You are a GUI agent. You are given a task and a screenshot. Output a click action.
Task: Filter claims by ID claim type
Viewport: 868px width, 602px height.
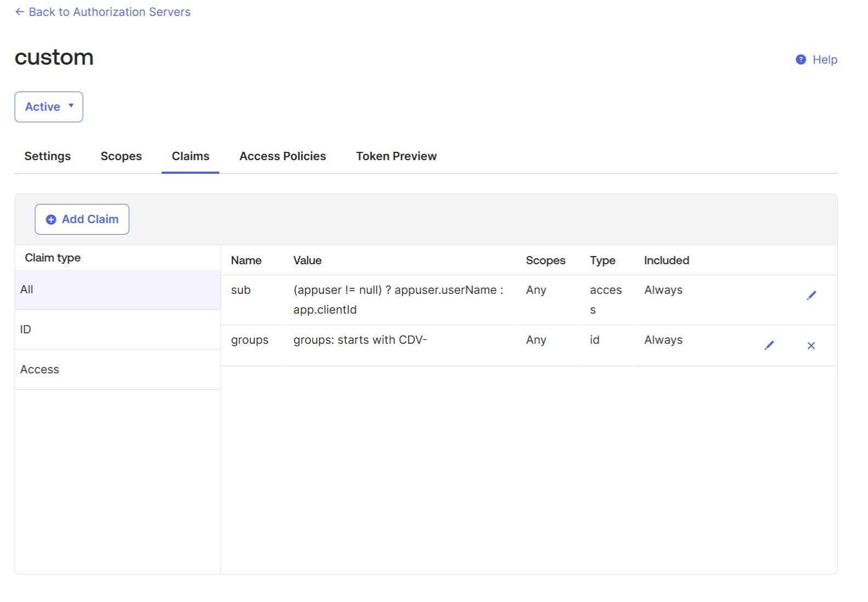coord(26,330)
